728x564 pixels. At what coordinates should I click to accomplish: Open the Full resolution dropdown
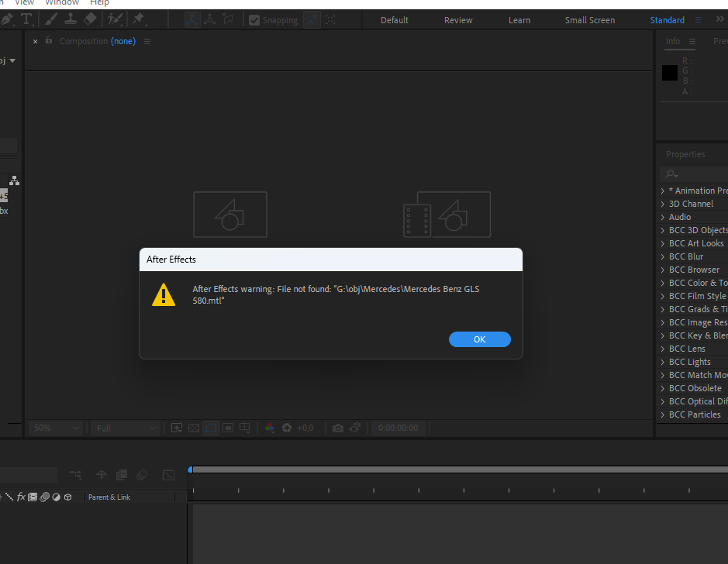coord(124,427)
